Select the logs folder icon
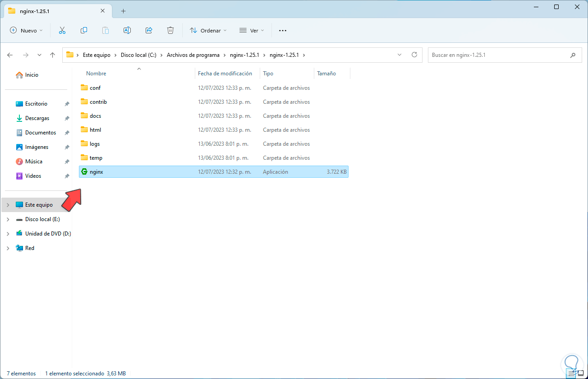The image size is (588, 379). tap(84, 144)
